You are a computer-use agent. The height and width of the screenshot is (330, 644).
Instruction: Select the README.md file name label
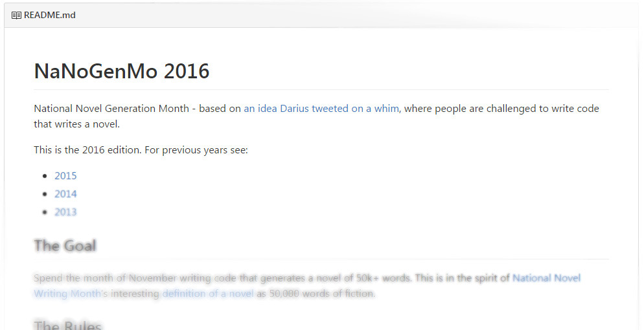coord(50,15)
